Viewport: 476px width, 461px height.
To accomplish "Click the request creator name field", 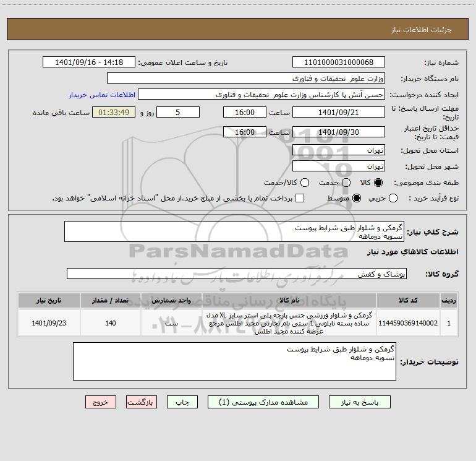I will coord(261,94).
